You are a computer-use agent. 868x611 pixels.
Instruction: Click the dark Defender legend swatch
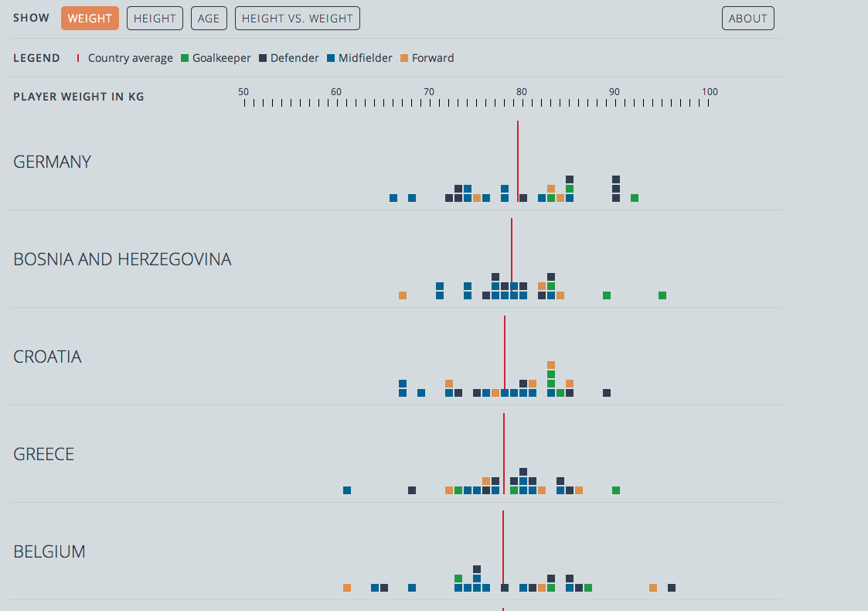click(x=263, y=58)
